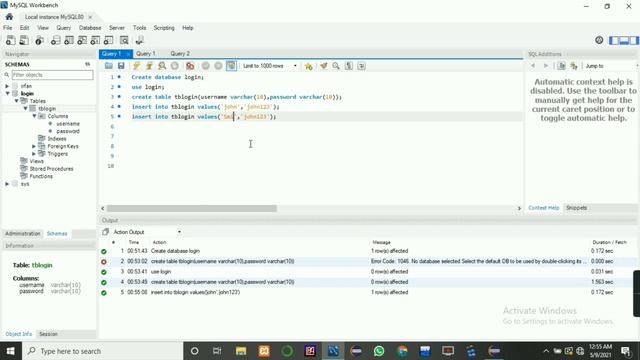The image size is (640, 360).
Task: Execute statement under cursor icon
Action: pyautogui.click(x=149, y=66)
